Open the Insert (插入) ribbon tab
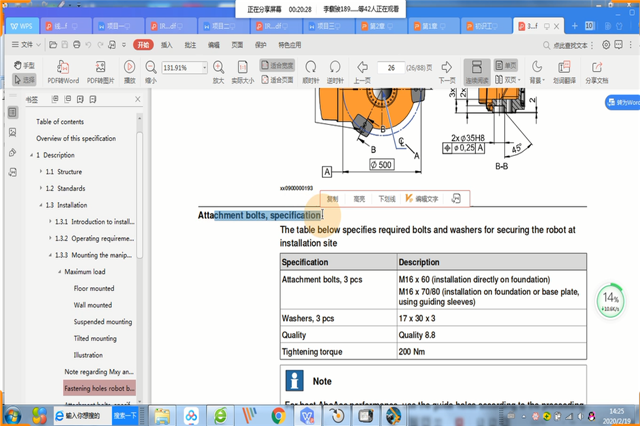 click(x=166, y=45)
